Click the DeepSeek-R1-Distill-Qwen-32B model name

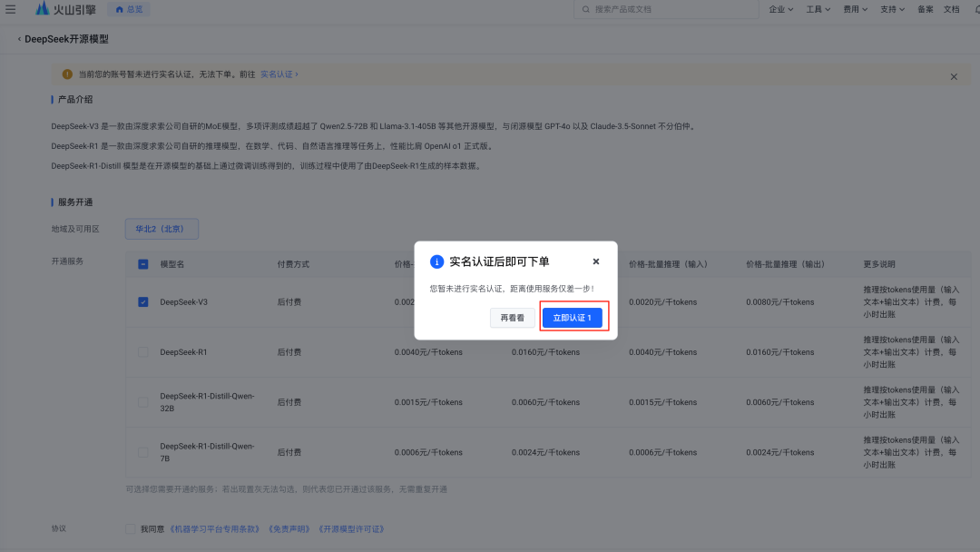coord(207,402)
